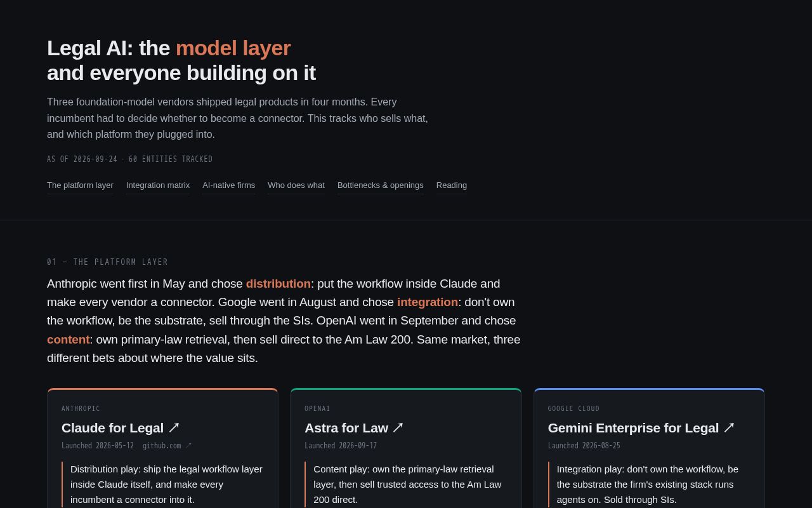Go to Integration matrix section
This screenshot has width=812, height=508.
click(158, 185)
